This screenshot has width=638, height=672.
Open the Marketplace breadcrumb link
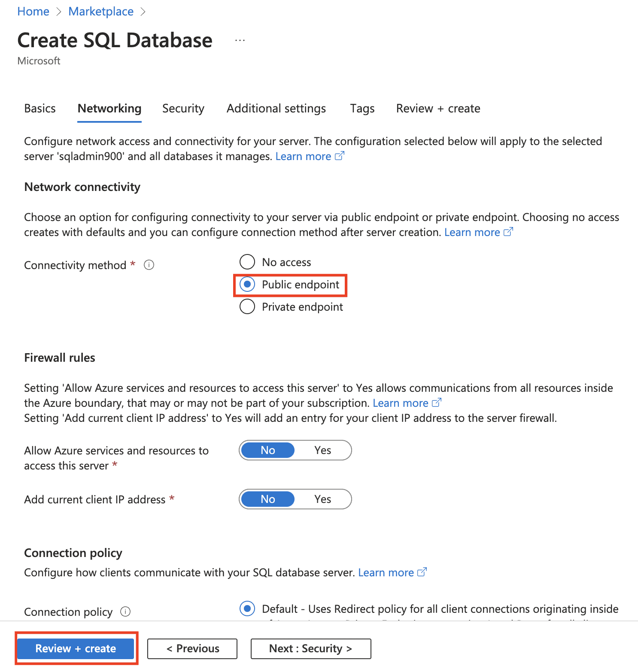[101, 12]
